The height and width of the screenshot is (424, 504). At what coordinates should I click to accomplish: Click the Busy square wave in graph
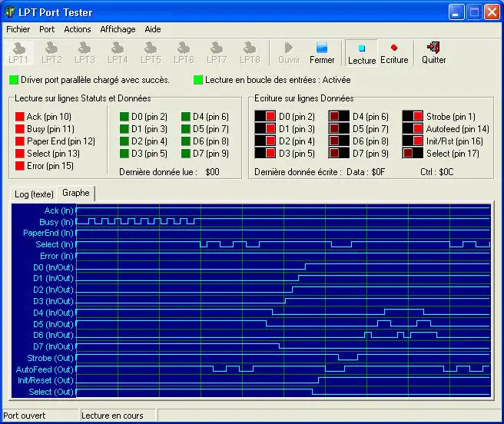[x=135, y=221]
